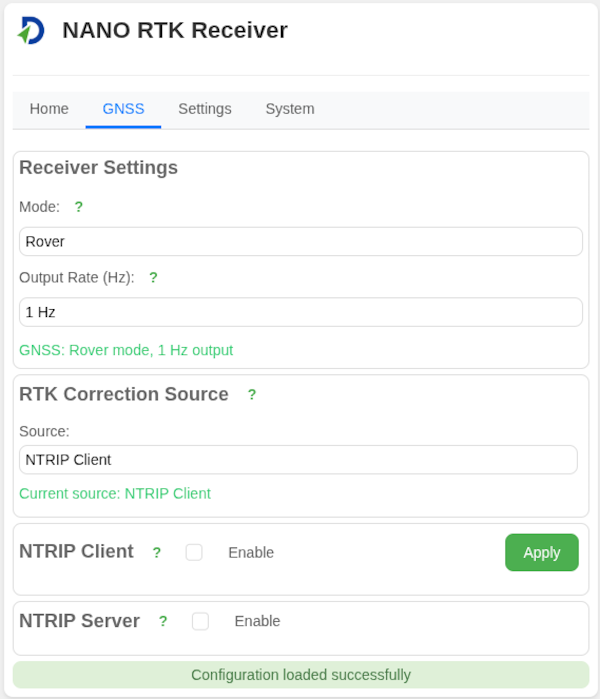Open the System tab
The image size is (600, 699).
290,109
